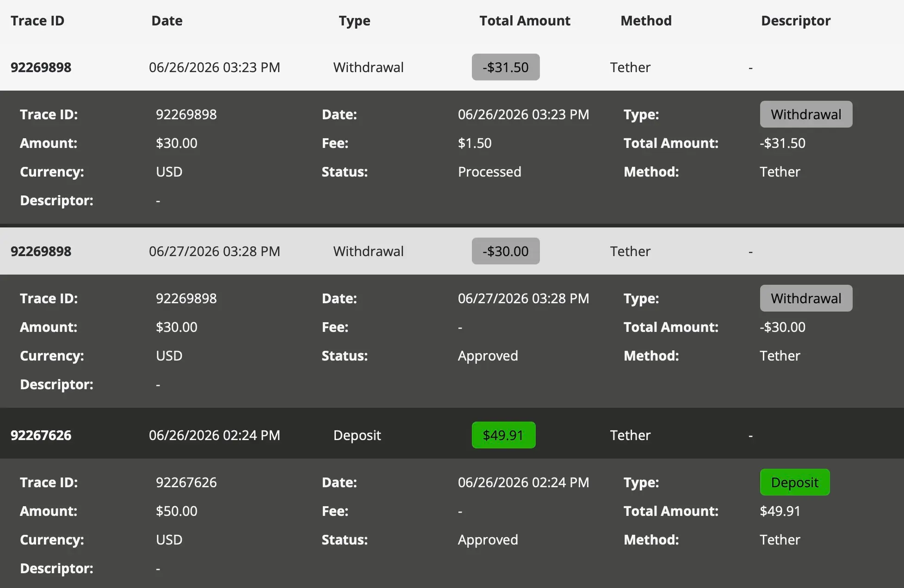Select the Approved status in the 03:28 PM details
This screenshot has height=588, width=904.
(x=488, y=356)
